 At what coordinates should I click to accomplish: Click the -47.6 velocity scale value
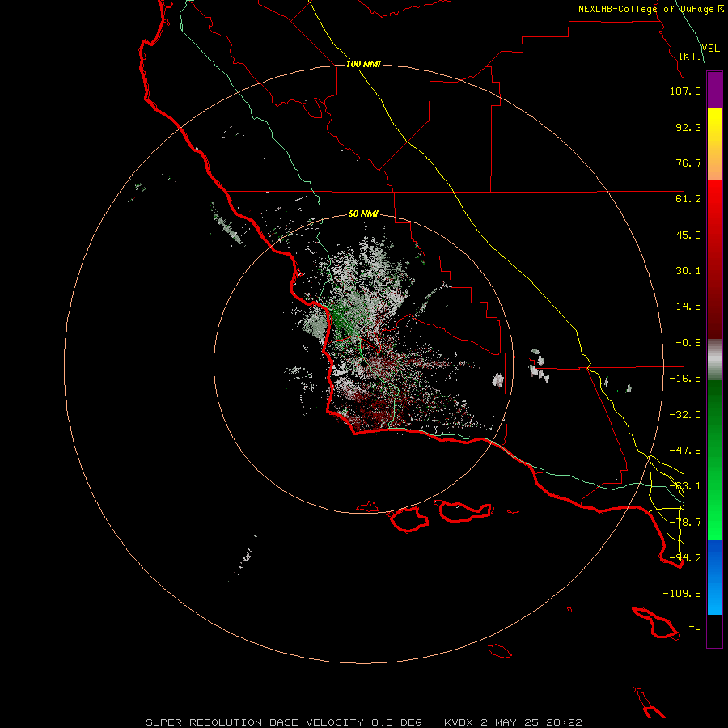click(685, 451)
